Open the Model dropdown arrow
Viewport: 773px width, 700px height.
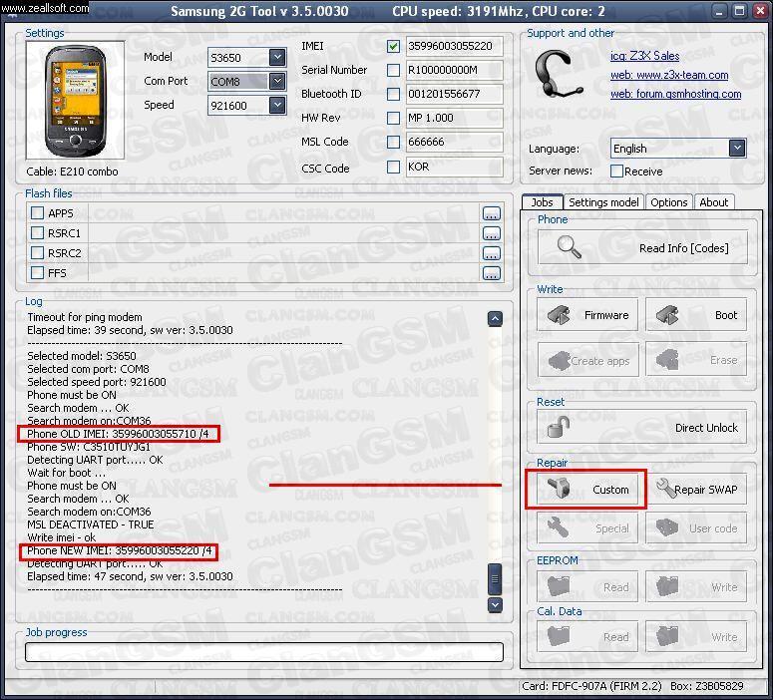click(x=277, y=57)
